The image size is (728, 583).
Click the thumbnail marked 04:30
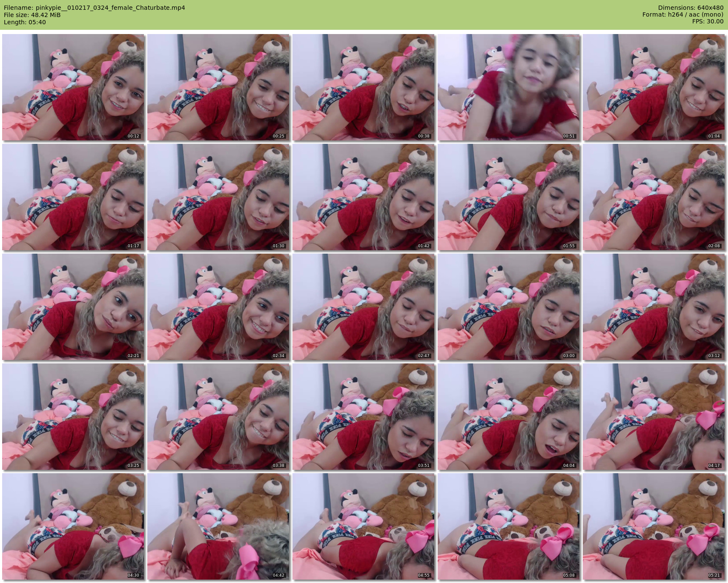pyautogui.click(x=73, y=526)
